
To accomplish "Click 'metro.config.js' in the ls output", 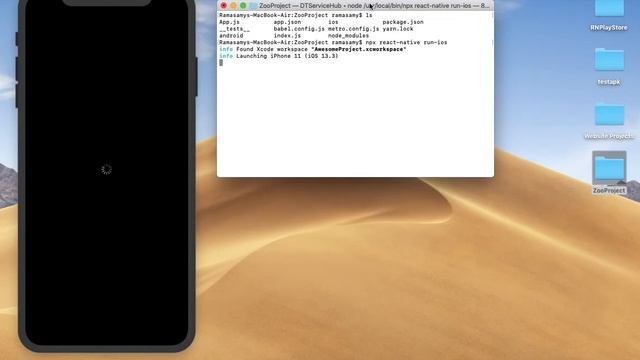I will pos(353,29).
